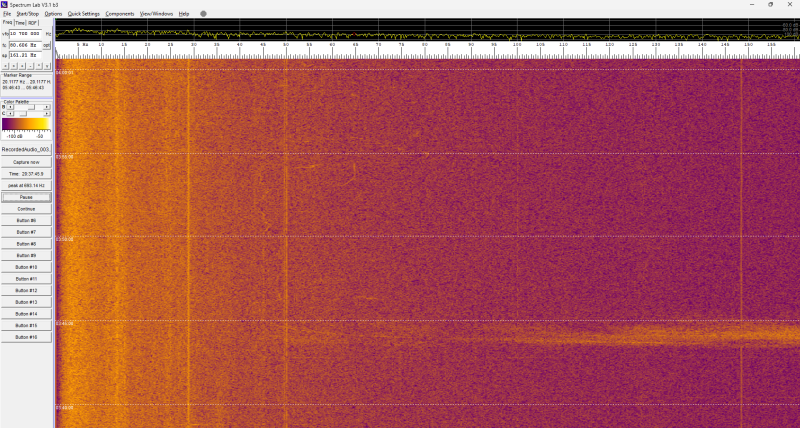800x428 pixels.
Task: Open the Help menu
Action: (184, 14)
